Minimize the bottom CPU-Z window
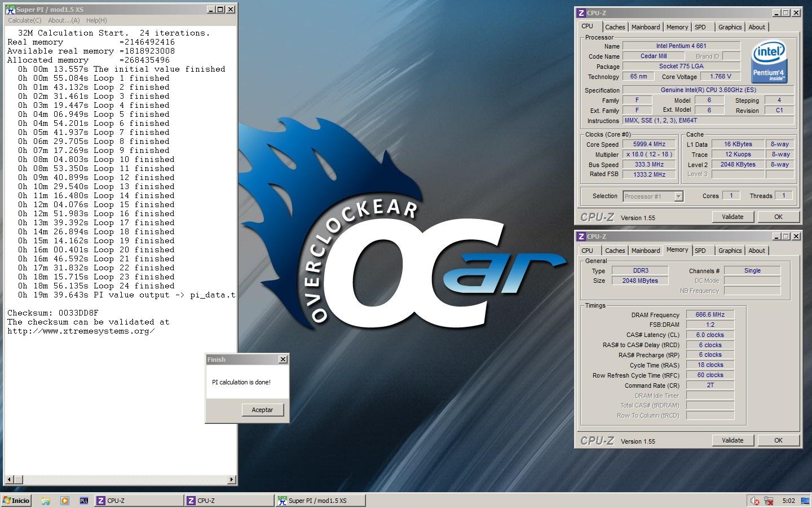The width and height of the screenshot is (812, 508). tap(776, 237)
